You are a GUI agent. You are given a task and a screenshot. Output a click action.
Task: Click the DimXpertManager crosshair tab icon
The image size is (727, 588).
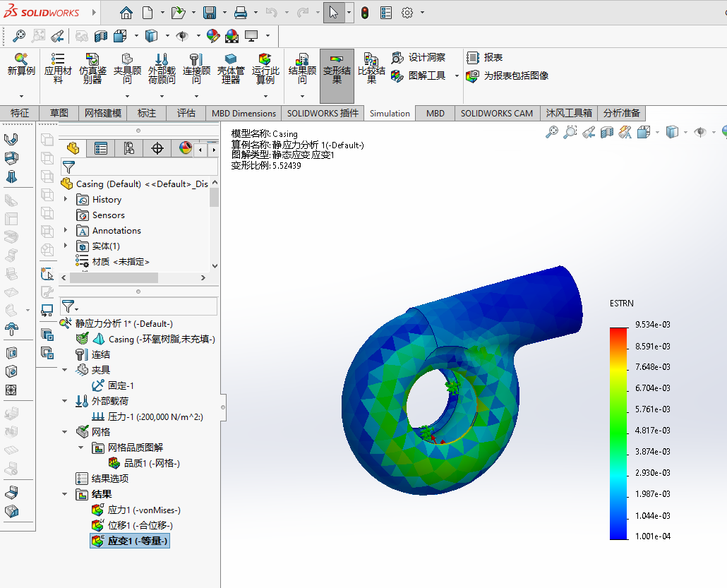coord(157,148)
